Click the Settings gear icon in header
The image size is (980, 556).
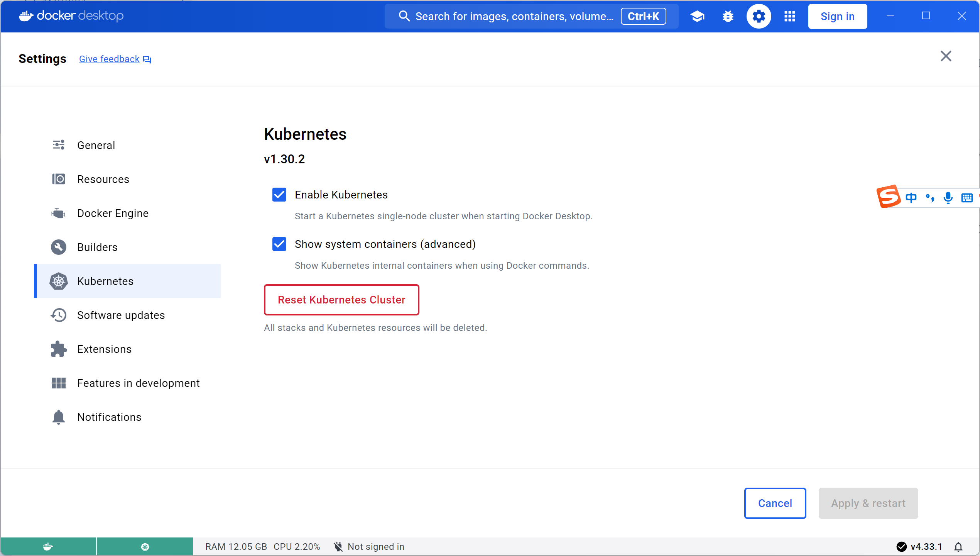point(759,16)
